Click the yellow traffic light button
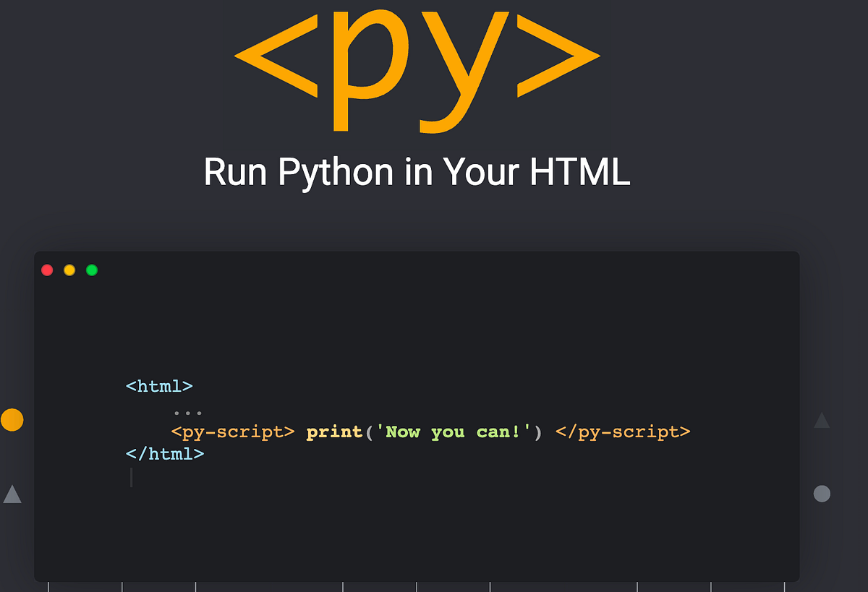The image size is (868, 592). click(x=69, y=270)
